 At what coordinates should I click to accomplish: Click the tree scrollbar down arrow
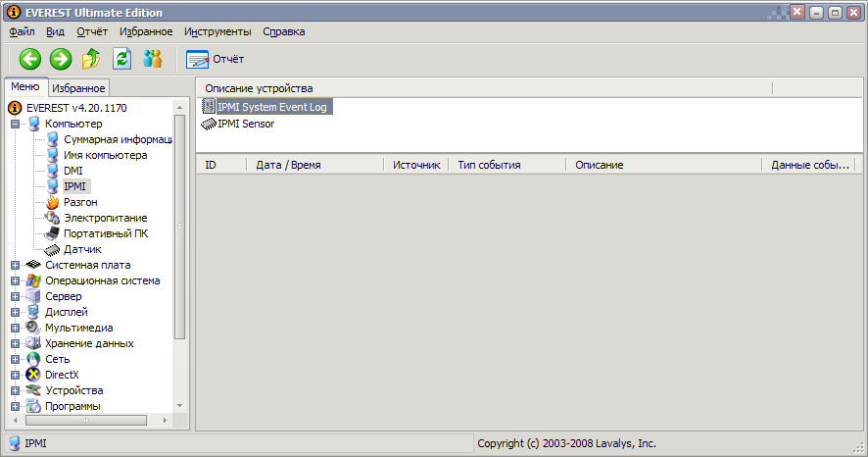[179, 406]
